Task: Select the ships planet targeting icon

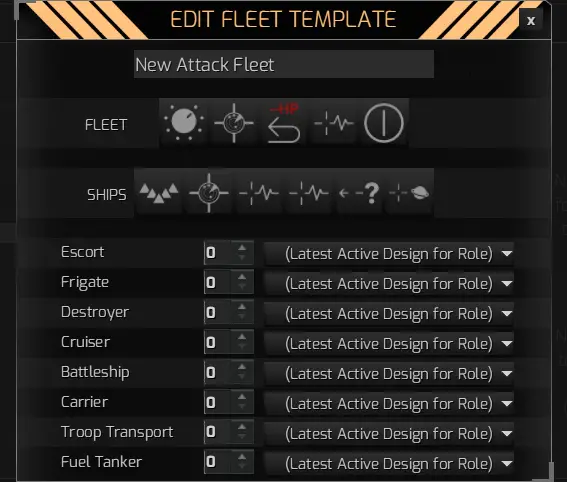Action: (409, 193)
